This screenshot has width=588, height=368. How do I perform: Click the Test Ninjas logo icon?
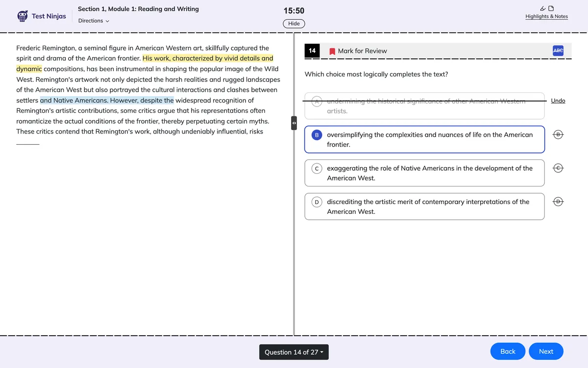click(23, 16)
